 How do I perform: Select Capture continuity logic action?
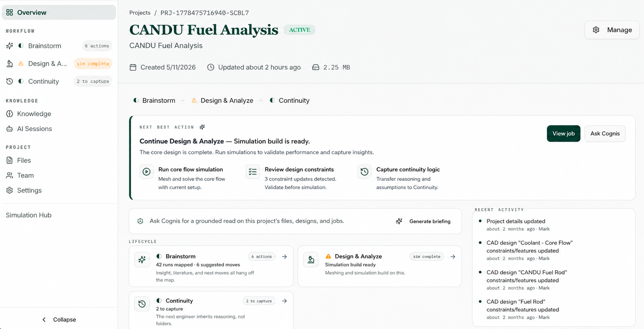[x=399, y=178]
